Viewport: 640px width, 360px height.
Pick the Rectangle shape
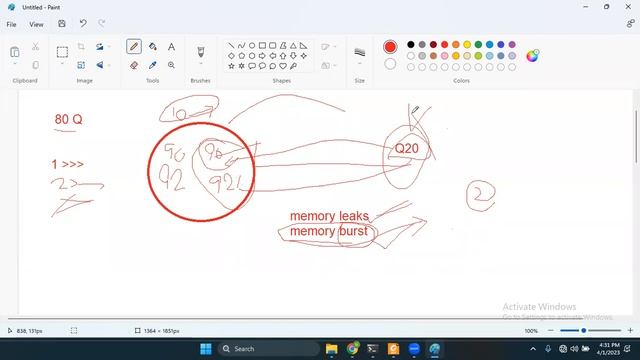(x=262, y=45)
